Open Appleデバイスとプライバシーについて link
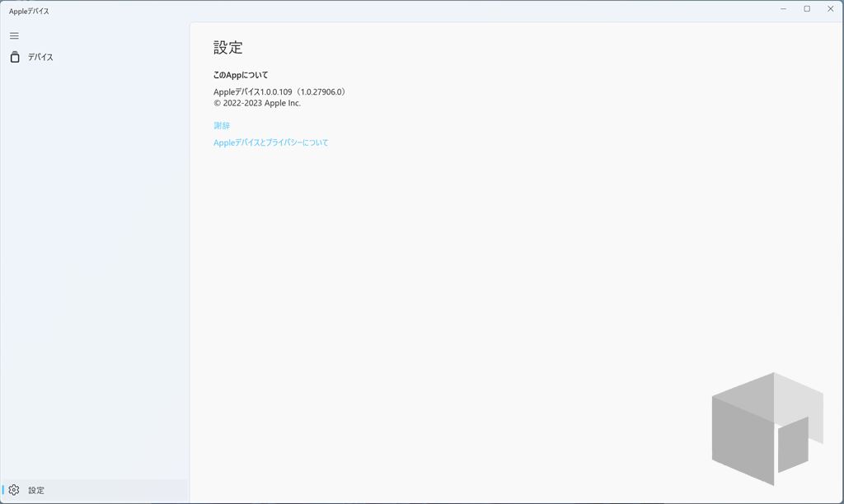 coord(270,142)
